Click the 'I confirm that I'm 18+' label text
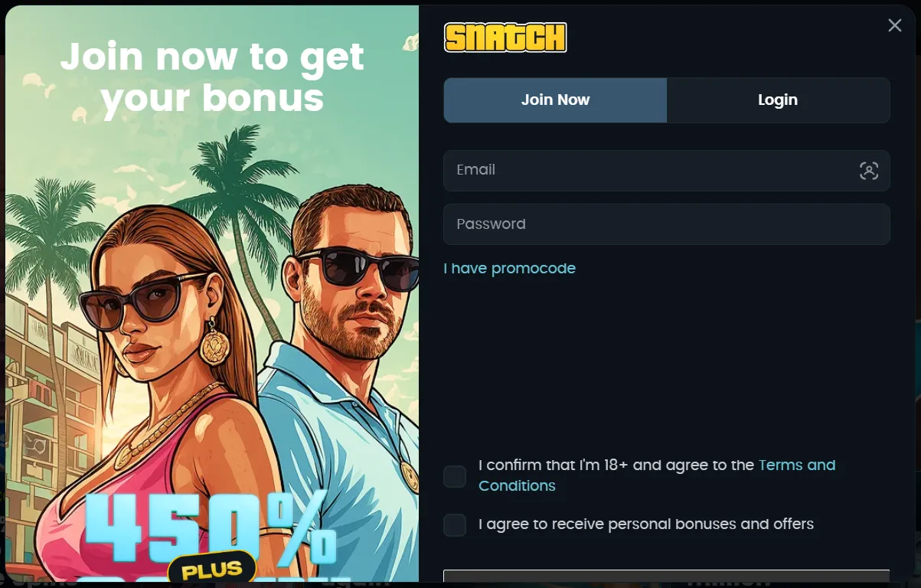921x588 pixels. [x=616, y=465]
